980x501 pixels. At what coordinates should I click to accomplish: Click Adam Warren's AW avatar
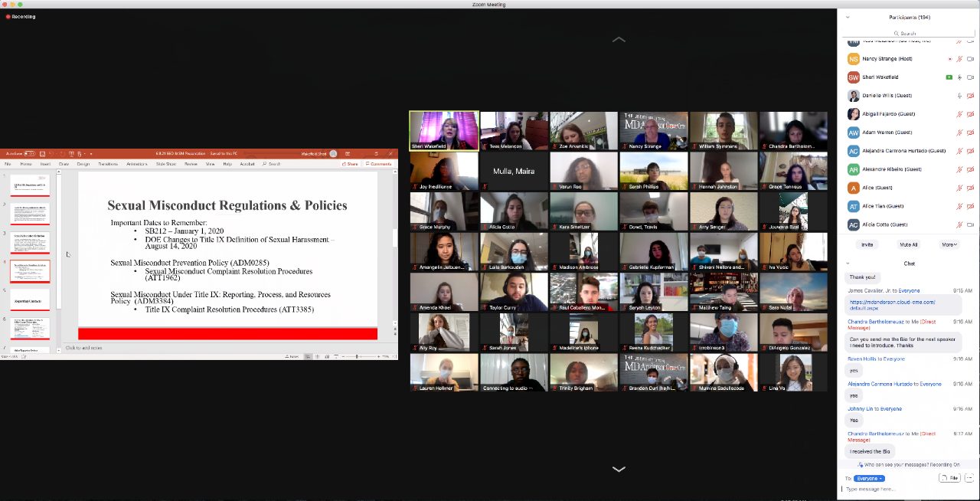point(854,133)
